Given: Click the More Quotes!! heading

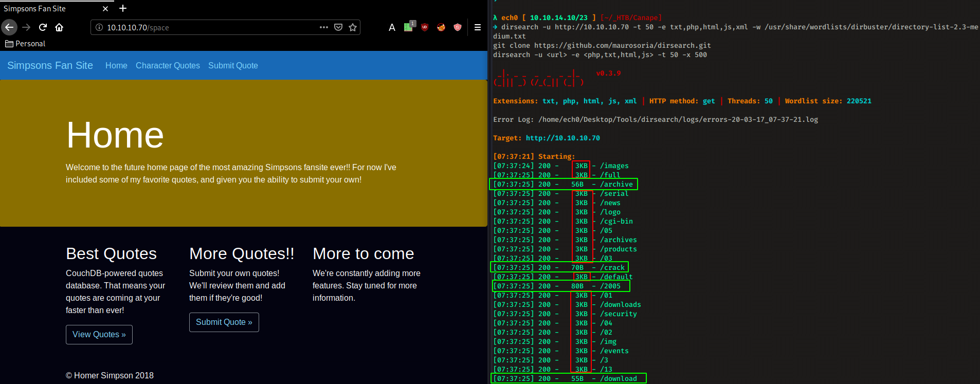Looking at the screenshot, I should pyautogui.click(x=242, y=253).
